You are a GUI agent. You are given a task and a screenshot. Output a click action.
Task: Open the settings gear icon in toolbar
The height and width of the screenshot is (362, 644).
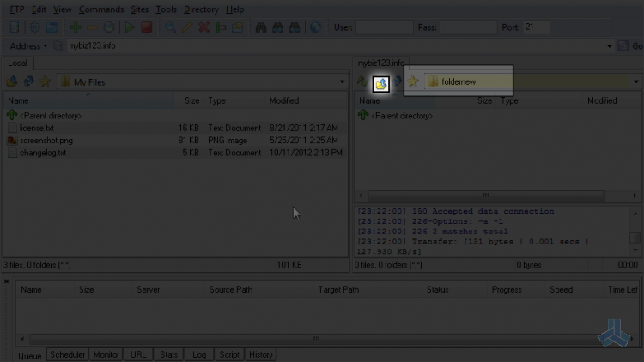click(35, 27)
